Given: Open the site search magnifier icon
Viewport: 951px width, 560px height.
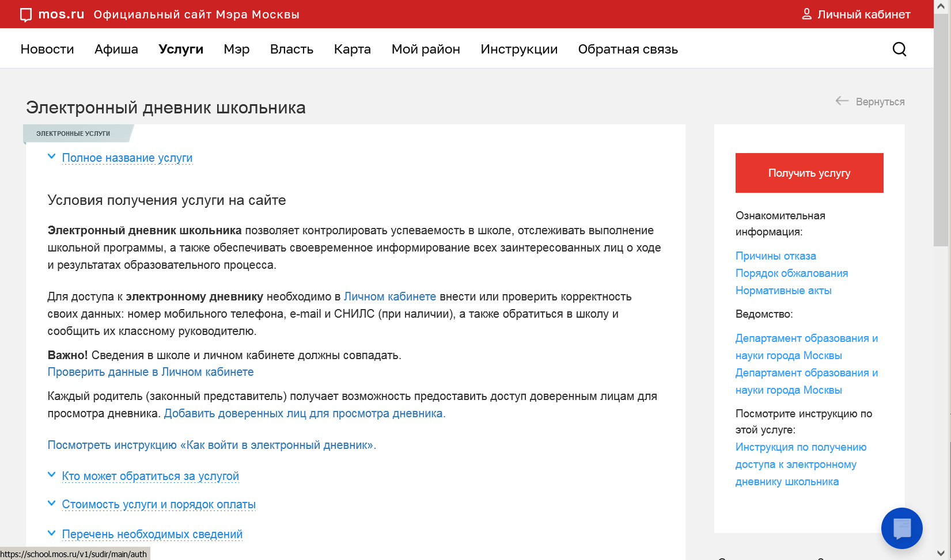Looking at the screenshot, I should click(899, 49).
